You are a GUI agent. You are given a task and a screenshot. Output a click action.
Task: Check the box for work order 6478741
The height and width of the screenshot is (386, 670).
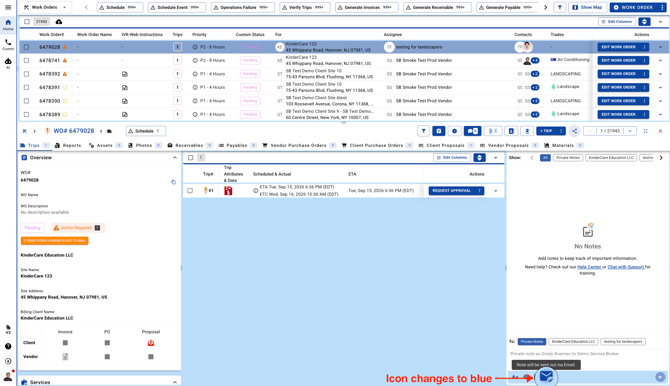[26, 60]
